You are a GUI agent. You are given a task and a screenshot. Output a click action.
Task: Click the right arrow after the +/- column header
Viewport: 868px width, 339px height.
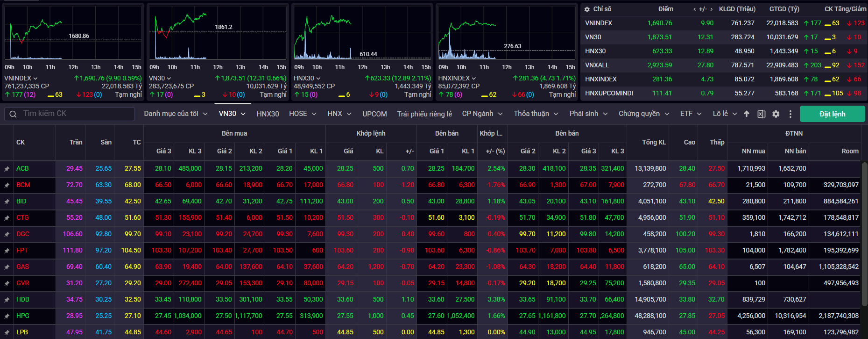(711, 9)
